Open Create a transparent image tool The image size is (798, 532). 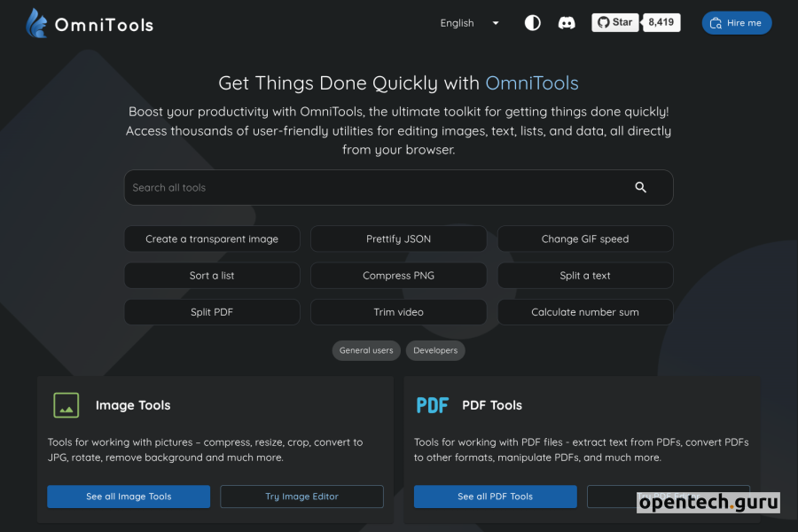point(212,239)
